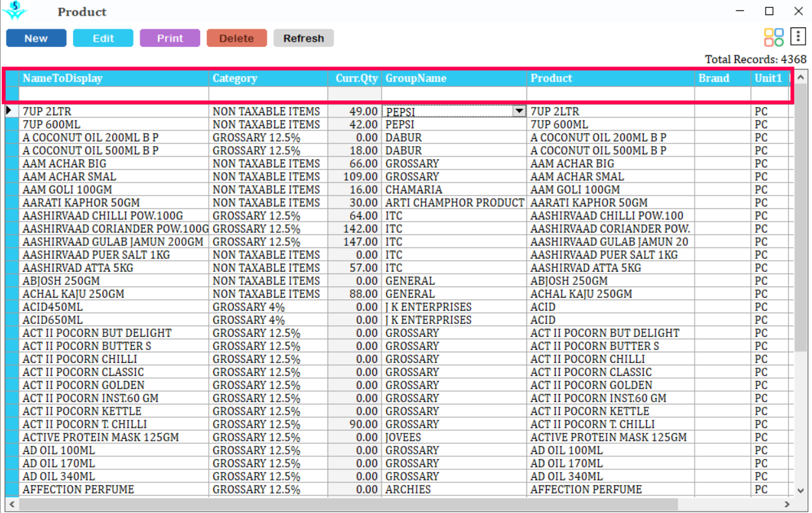Click horizontal scrollbar left arrow

(x=11, y=504)
